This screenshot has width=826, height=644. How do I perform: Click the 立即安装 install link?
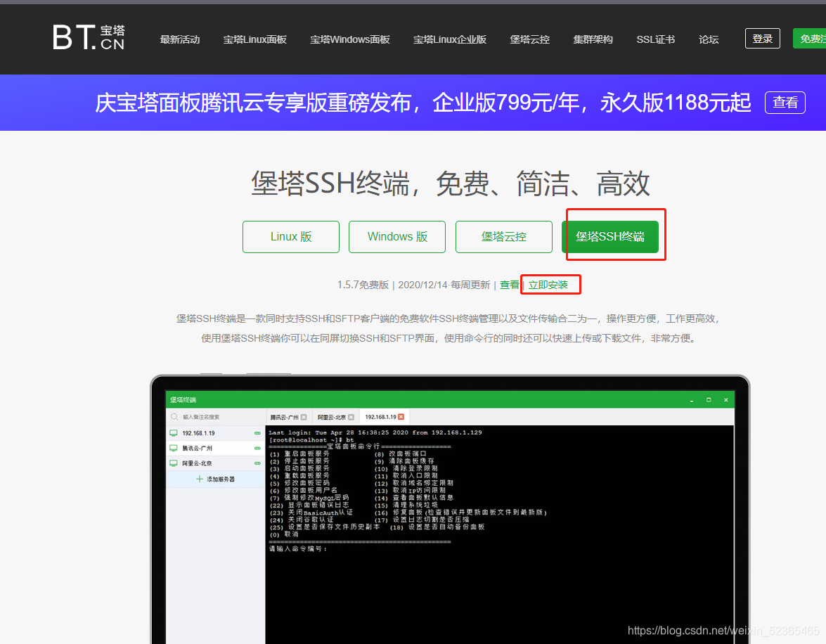[x=548, y=285]
